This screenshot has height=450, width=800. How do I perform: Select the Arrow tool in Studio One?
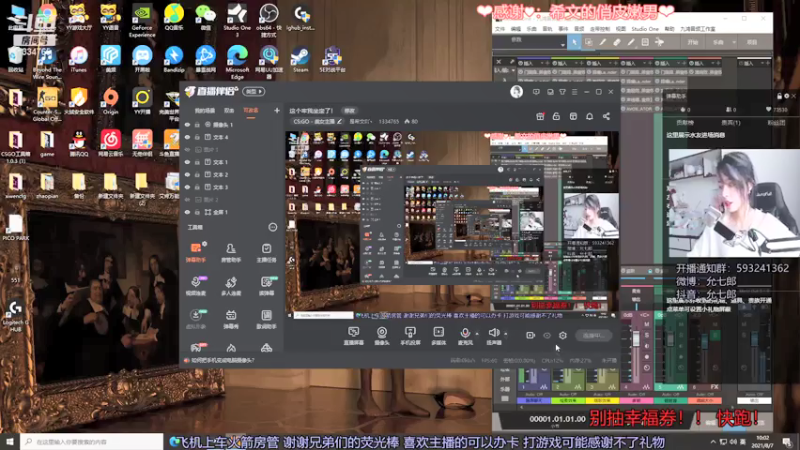click(x=574, y=42)
